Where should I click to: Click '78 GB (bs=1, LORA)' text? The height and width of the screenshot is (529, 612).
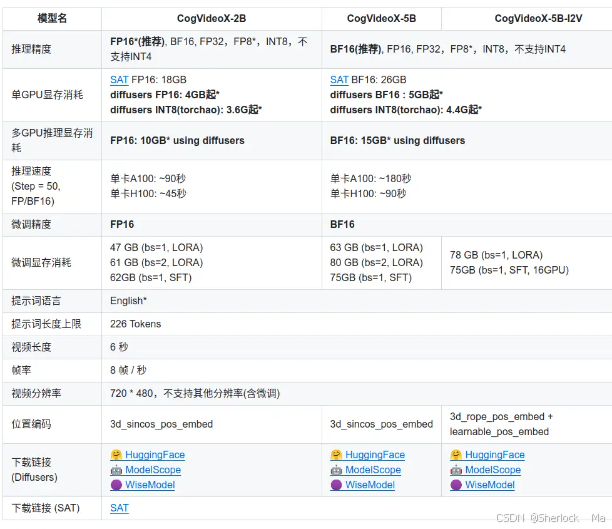coord(496,255)
